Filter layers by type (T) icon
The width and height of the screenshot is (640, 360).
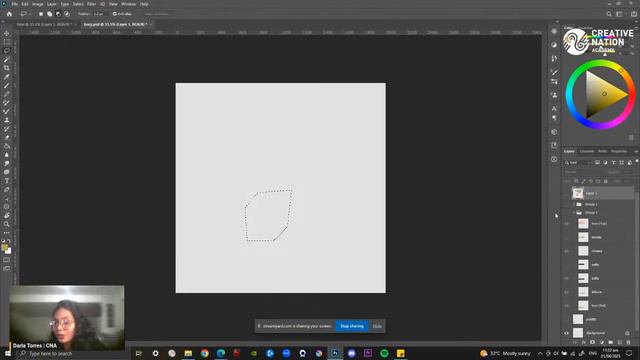point(613,162)
